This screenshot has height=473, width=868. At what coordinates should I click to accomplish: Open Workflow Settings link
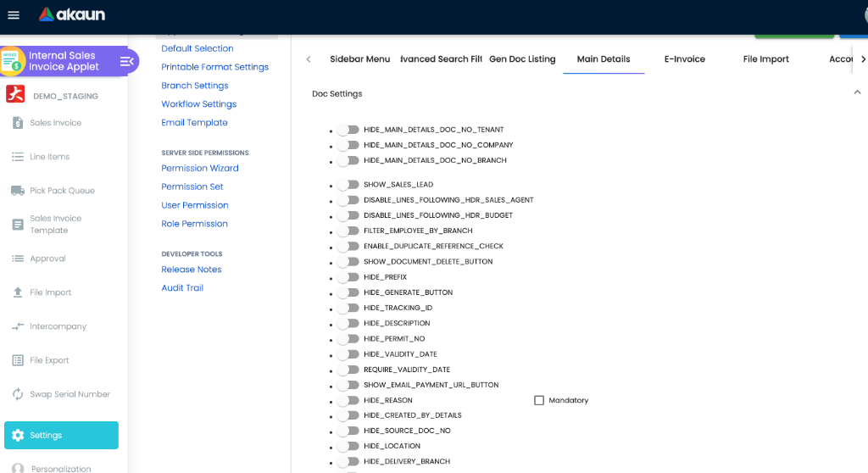198,104
